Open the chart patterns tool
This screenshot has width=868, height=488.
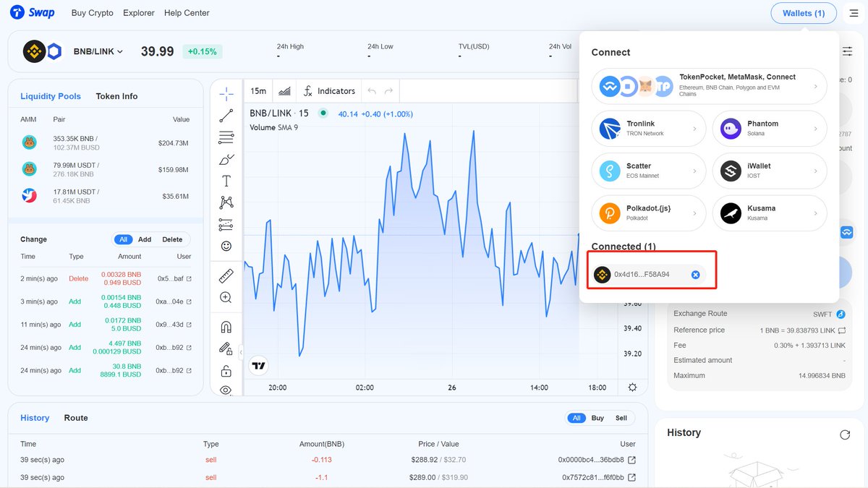(x=226, y=202)
